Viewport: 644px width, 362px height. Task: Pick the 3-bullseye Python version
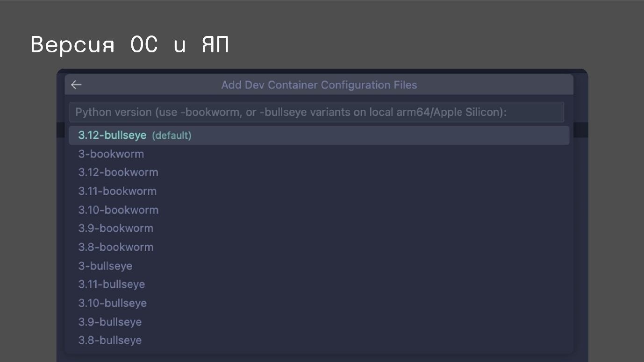click(x=105, y=265)
